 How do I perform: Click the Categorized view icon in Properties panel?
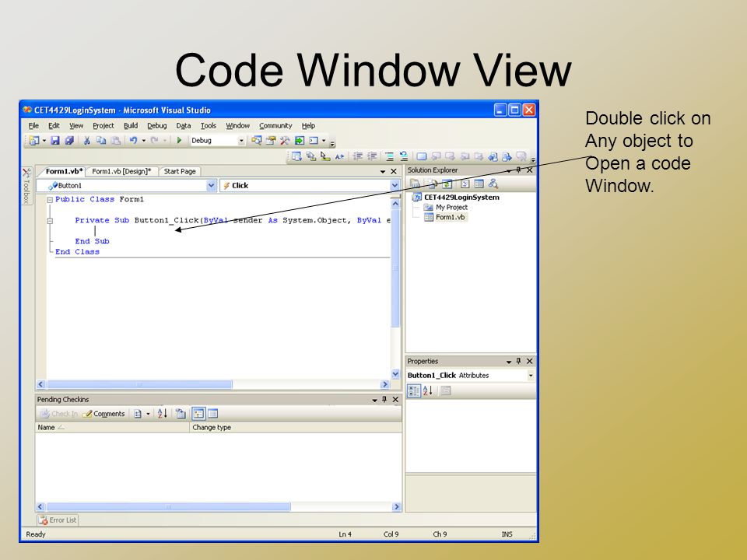pyautogui.click(x=413, y=391)
